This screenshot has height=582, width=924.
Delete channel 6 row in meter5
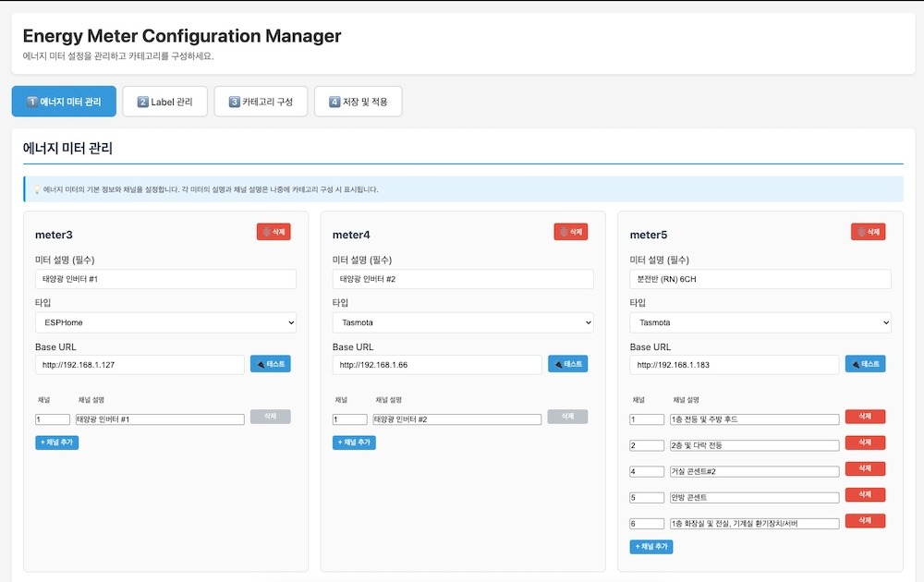pos(865,521)
